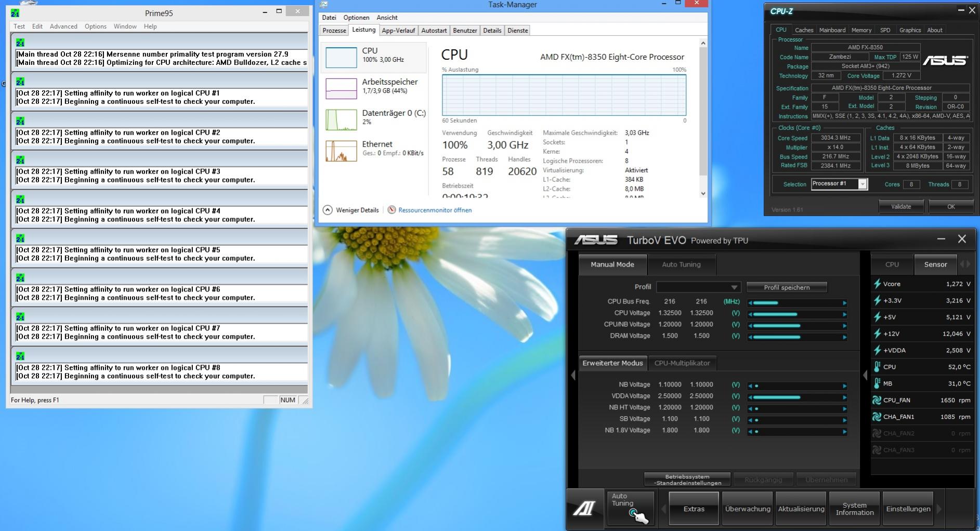Select the Arbeitsspeicher graph thumbnail

[x=341, y=88]
